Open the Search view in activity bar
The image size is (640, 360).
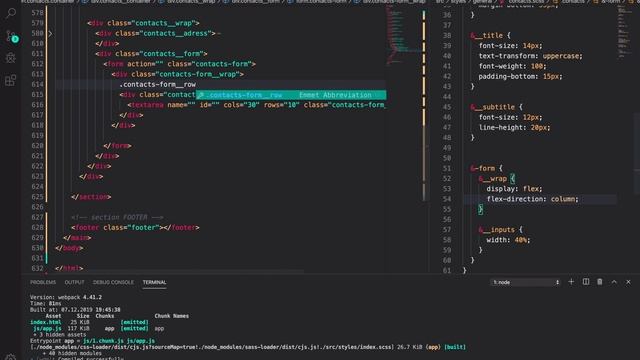point(11,13)
